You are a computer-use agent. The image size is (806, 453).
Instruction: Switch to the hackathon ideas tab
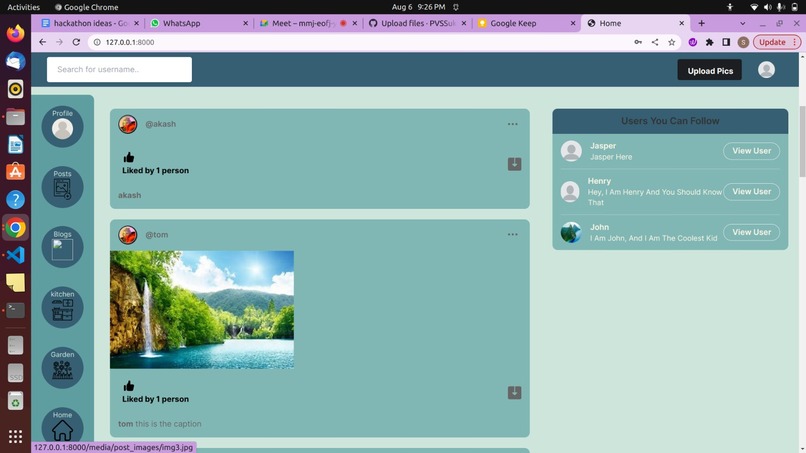90,23
